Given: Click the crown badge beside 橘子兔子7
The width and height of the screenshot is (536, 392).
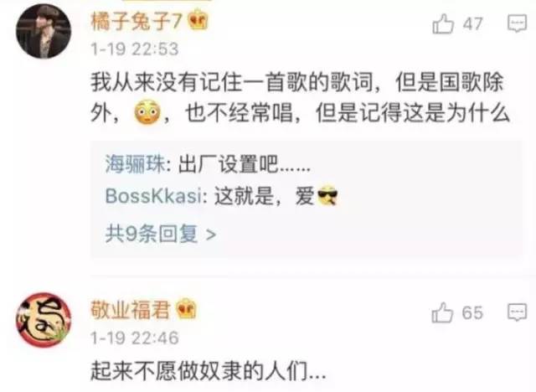Looking at the screenshot, I should [198, 20].
